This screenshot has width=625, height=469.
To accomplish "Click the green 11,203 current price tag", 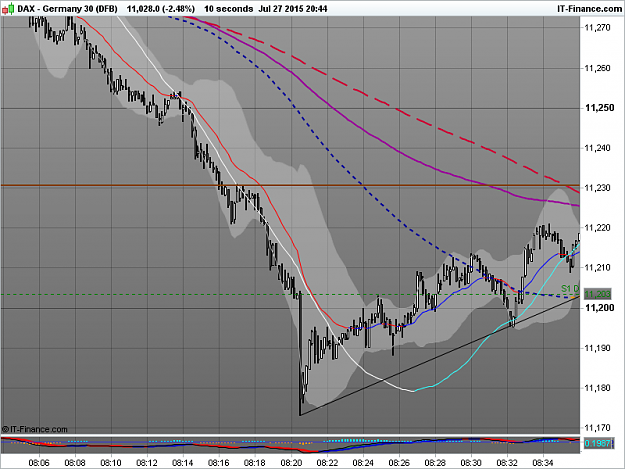I will 597,294.
